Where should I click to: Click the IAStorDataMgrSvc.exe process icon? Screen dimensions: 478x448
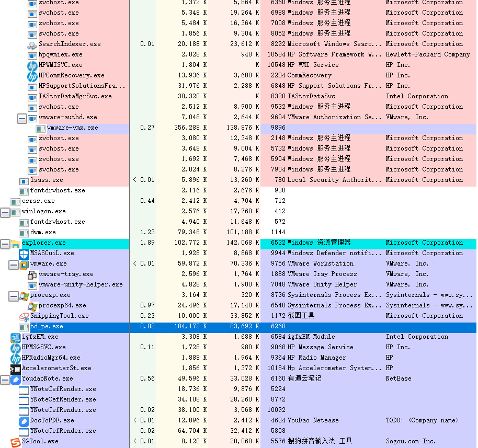coord(32,98)
